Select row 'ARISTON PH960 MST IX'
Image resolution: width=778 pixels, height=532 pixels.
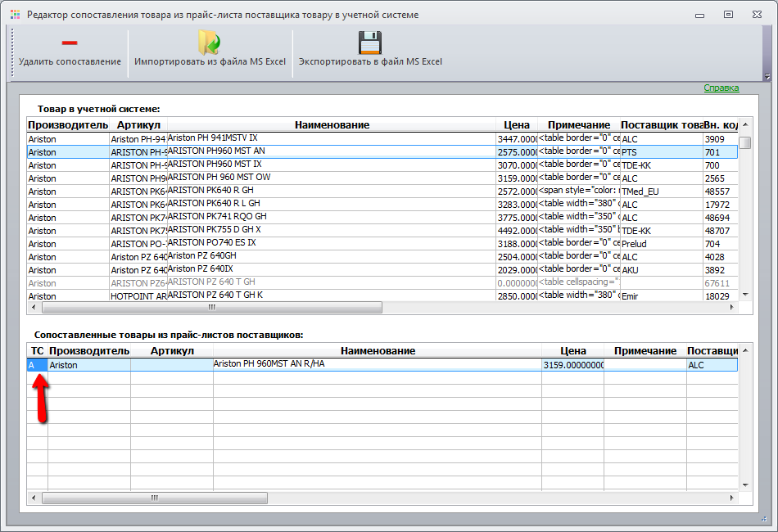(x=382, y=165)
